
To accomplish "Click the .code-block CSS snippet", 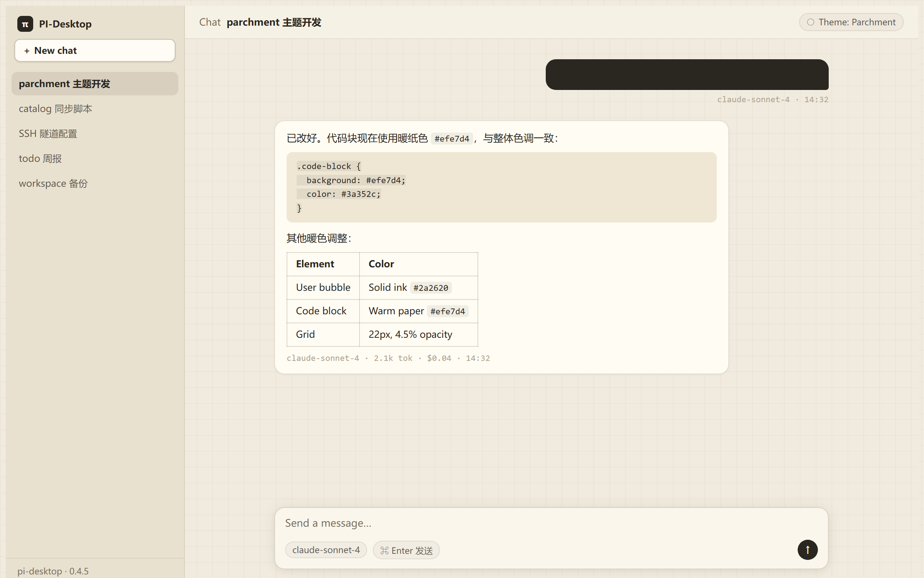I will click(x=501, y=187).
